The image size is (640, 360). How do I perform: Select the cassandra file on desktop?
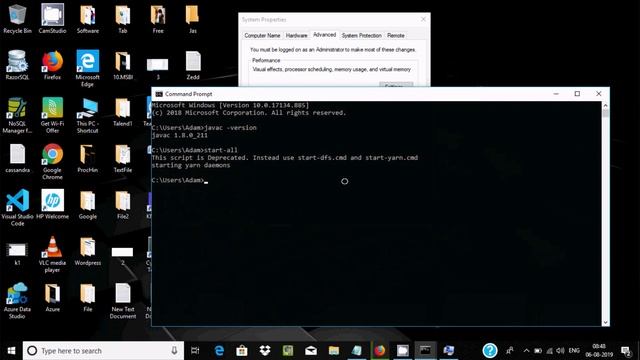click(17, 158)
